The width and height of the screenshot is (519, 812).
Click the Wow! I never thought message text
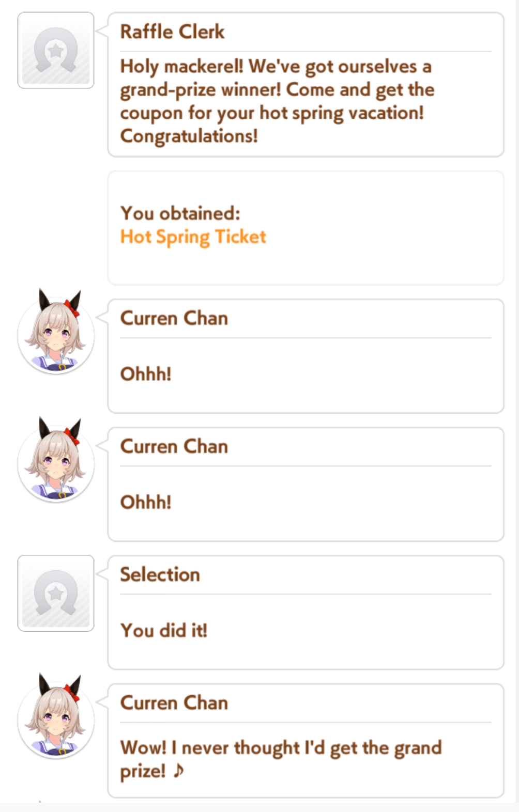click(281, 759)
